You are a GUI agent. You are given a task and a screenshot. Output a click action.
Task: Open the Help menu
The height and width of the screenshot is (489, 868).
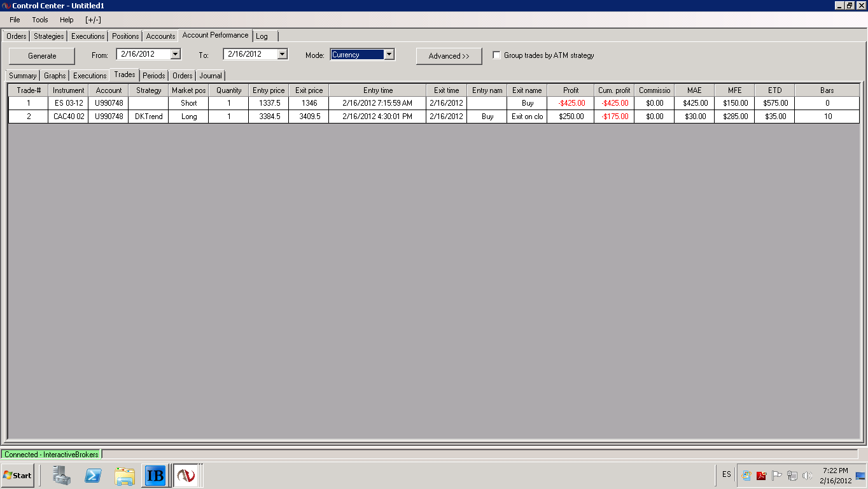[67, 20]
